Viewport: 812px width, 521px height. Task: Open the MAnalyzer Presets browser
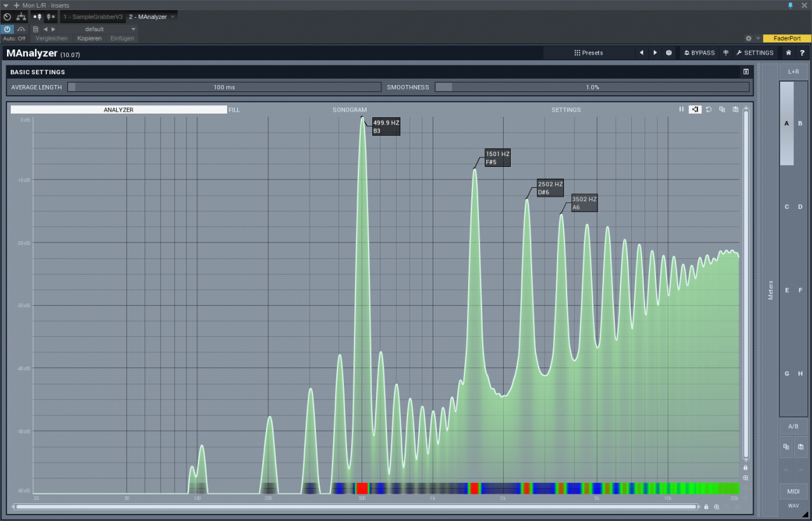[x=589, y=53]
